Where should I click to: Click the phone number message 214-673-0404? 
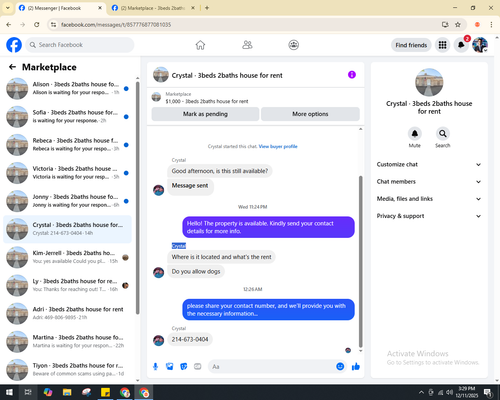click(190, 339)
